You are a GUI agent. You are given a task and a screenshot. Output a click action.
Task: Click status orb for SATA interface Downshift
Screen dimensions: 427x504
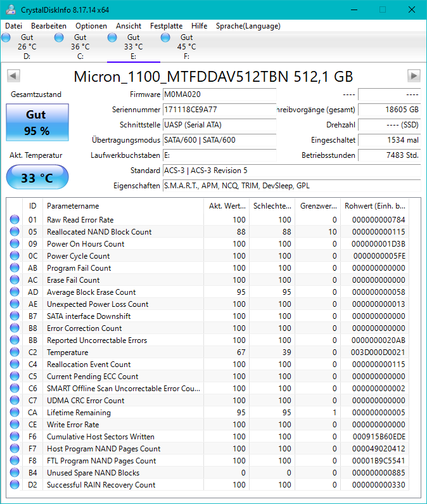tap(15, 316)
